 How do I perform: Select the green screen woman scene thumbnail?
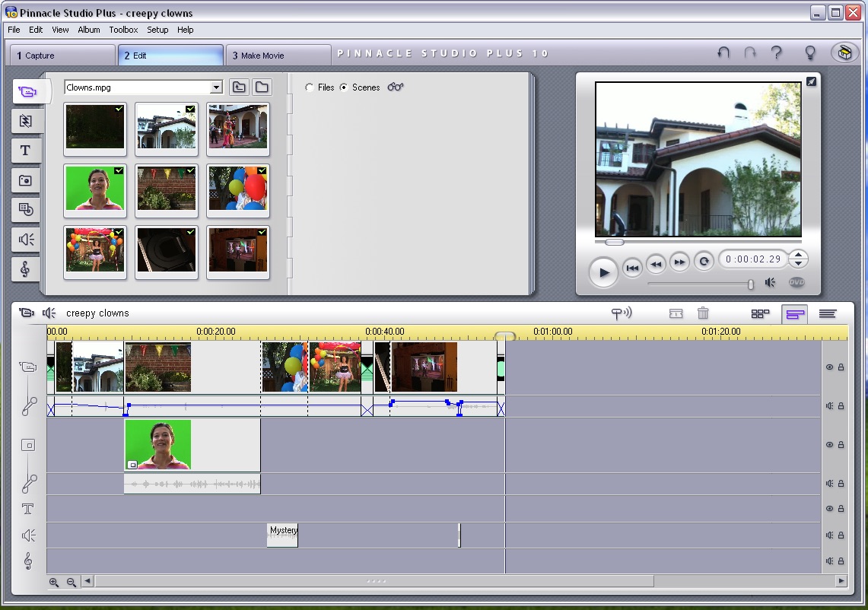pos(95,188)
